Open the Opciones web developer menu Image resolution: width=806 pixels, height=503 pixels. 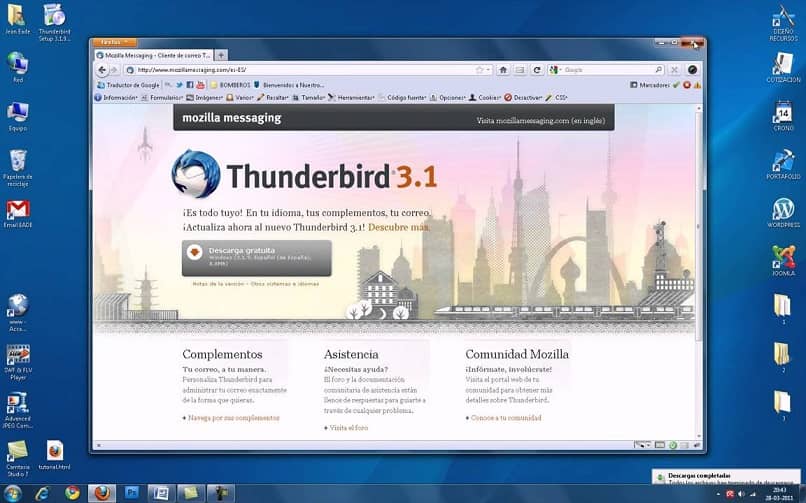tap(447, 98)
